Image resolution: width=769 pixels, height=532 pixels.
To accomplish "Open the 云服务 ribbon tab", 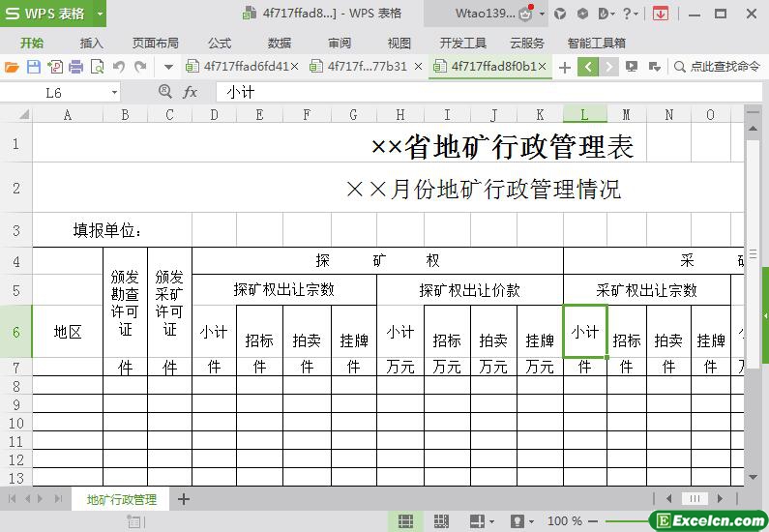I will point(527,44).
